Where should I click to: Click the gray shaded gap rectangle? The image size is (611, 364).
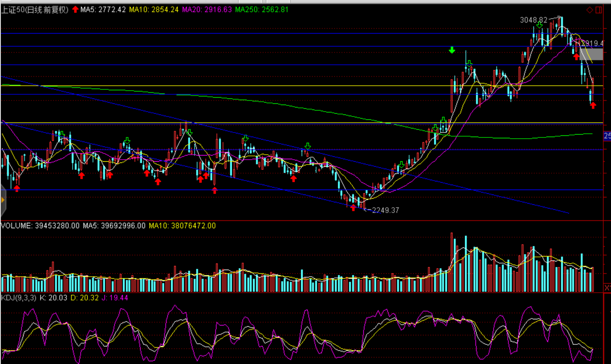(592, 55)
